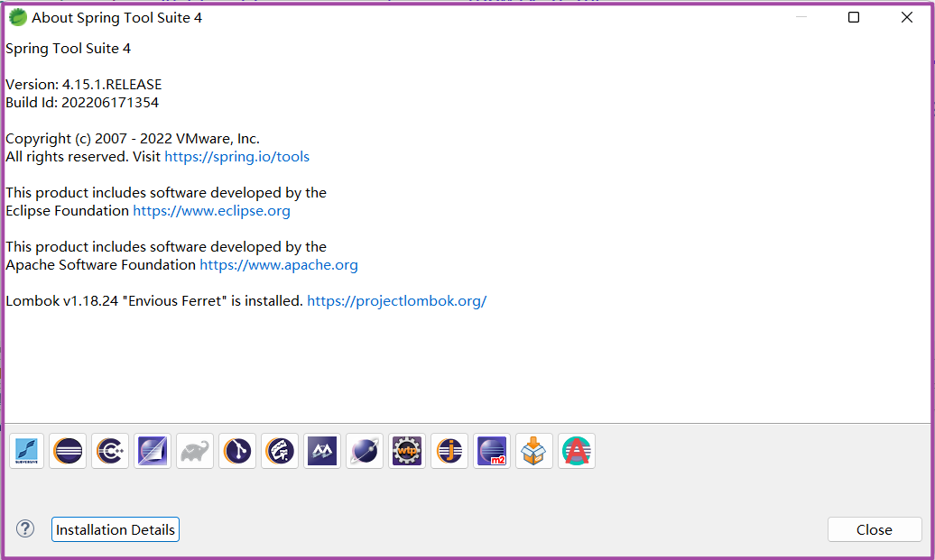The height and width of the screenshot is (560, 935).
Task: Open the red 'A' plugin icon
Action: [577, 451]
